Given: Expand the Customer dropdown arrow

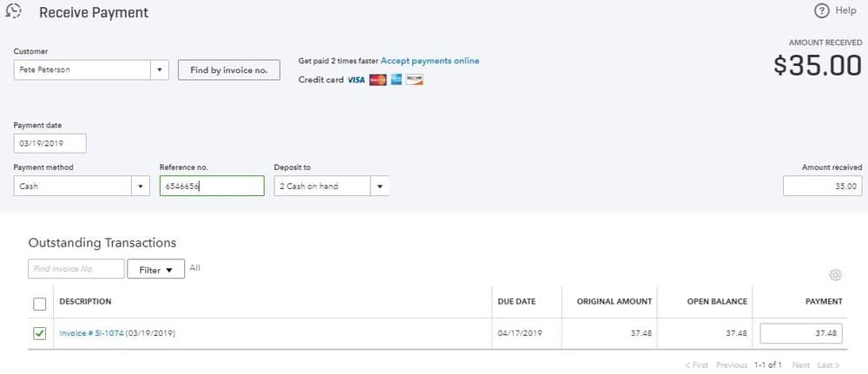Looking at the screenshot, I should coord(159,70).
